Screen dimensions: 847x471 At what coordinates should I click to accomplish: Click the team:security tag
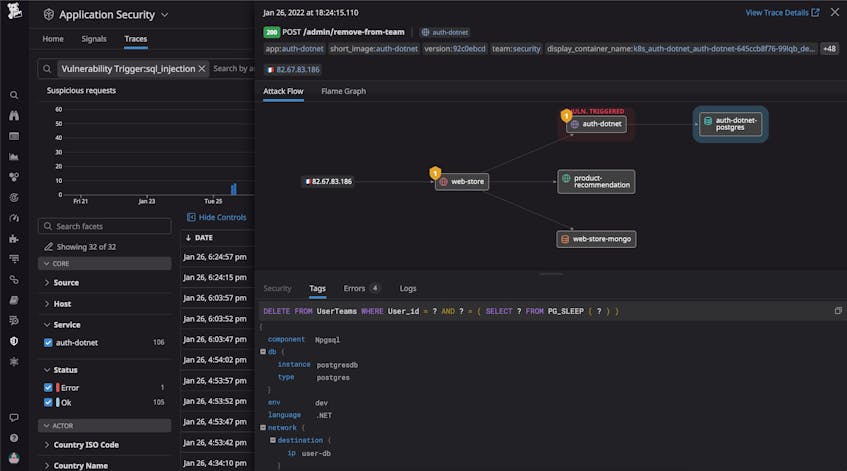pos(516,49)
